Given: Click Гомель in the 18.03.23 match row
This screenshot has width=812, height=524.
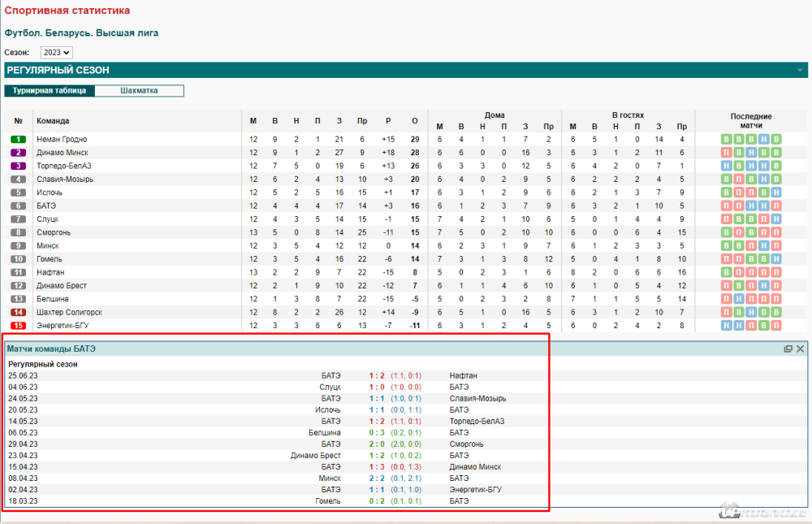Looking at the screenshot, I should click(x=328, y=501).
